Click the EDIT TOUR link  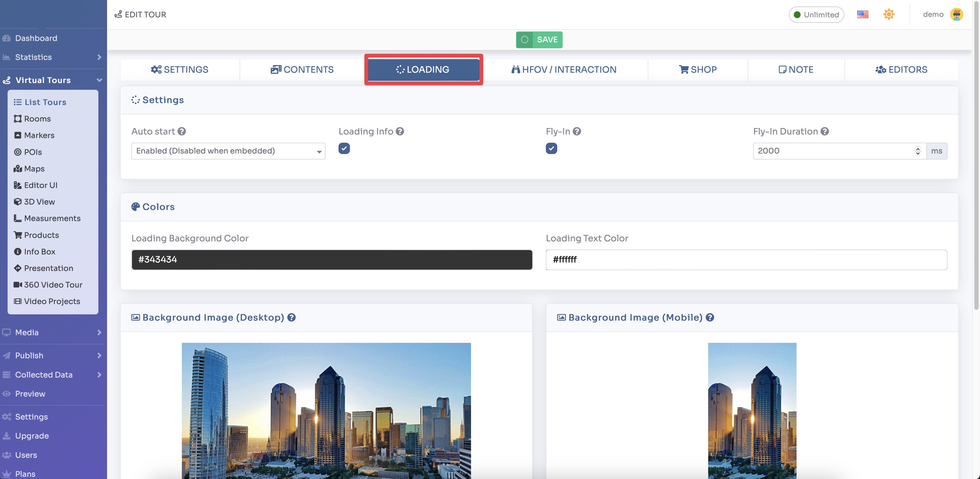140,14
